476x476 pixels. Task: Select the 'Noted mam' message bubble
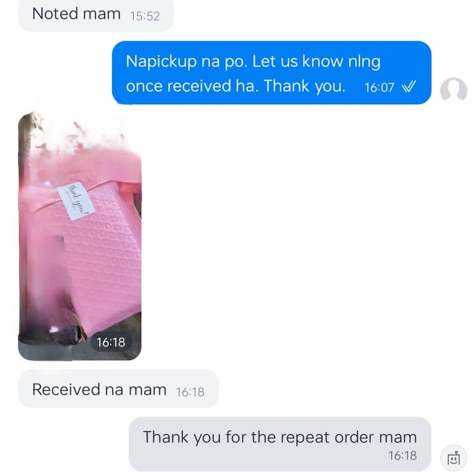96,15
